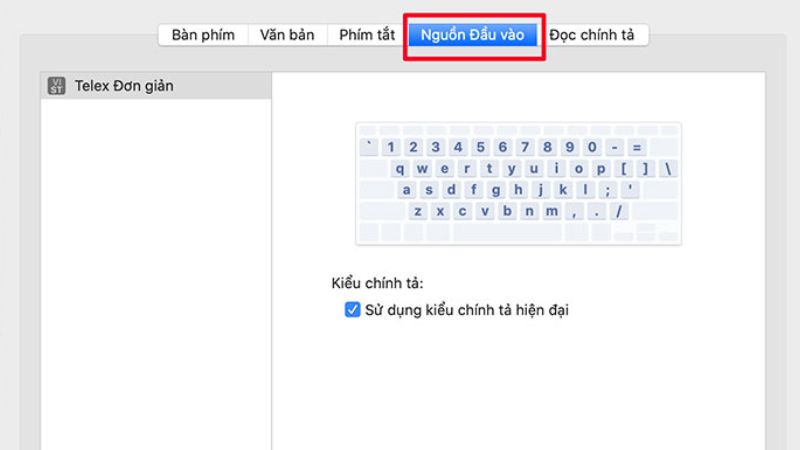Select Telex Đơn giản in the input list
Screen dimensions: 800x450
click(x=124, y=86)
